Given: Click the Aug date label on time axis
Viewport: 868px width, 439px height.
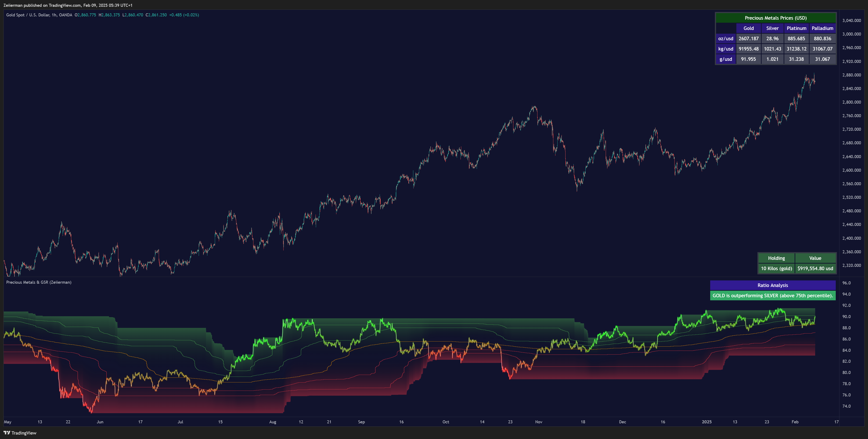Looking at the screenshot, I should (273, 422).
